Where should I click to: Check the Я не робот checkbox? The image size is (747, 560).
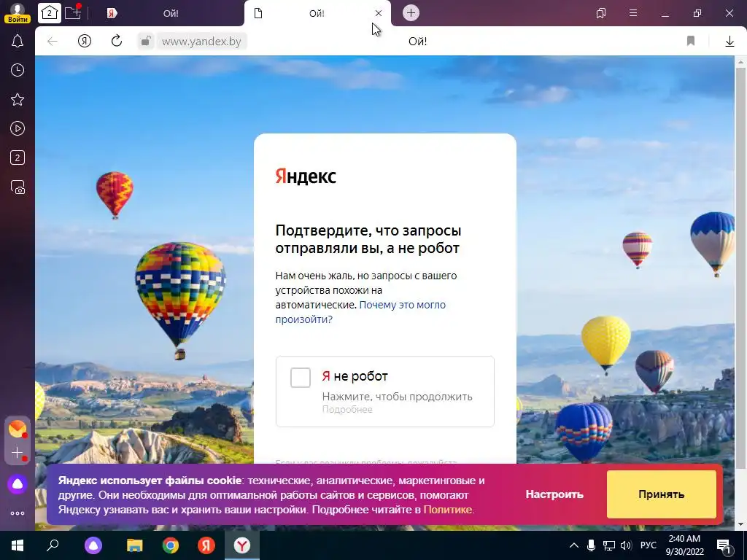301,378
